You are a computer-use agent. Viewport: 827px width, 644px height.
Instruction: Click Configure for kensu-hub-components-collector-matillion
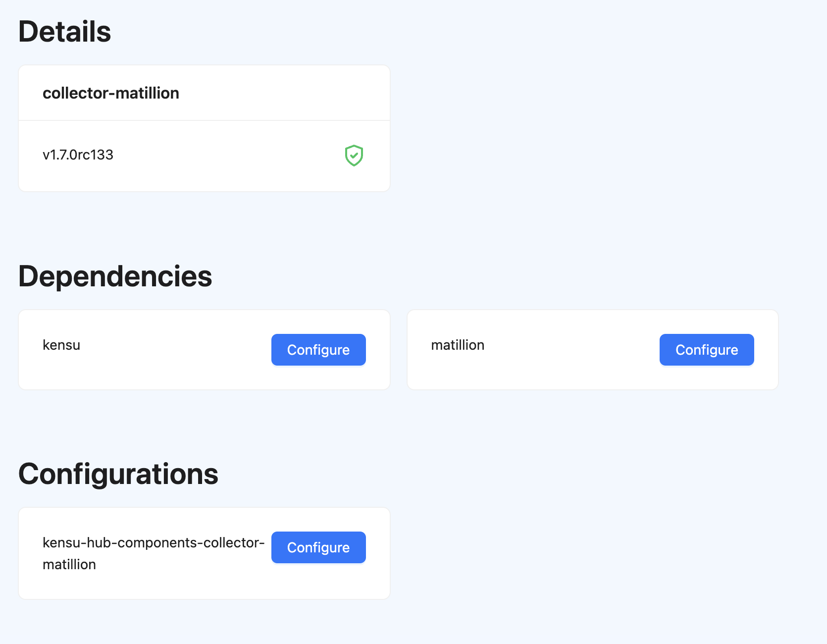tap(318, 547)
